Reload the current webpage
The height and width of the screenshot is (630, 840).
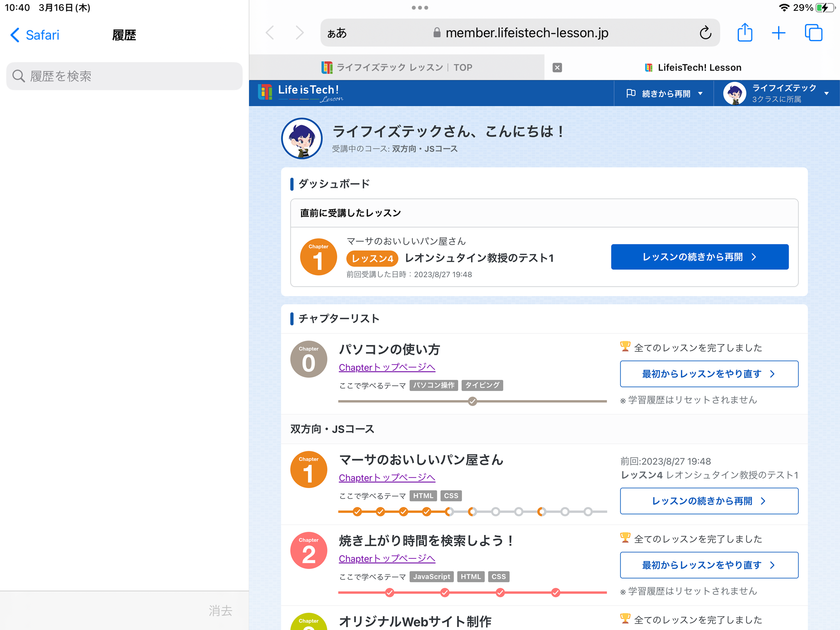[x=705, y=33]
